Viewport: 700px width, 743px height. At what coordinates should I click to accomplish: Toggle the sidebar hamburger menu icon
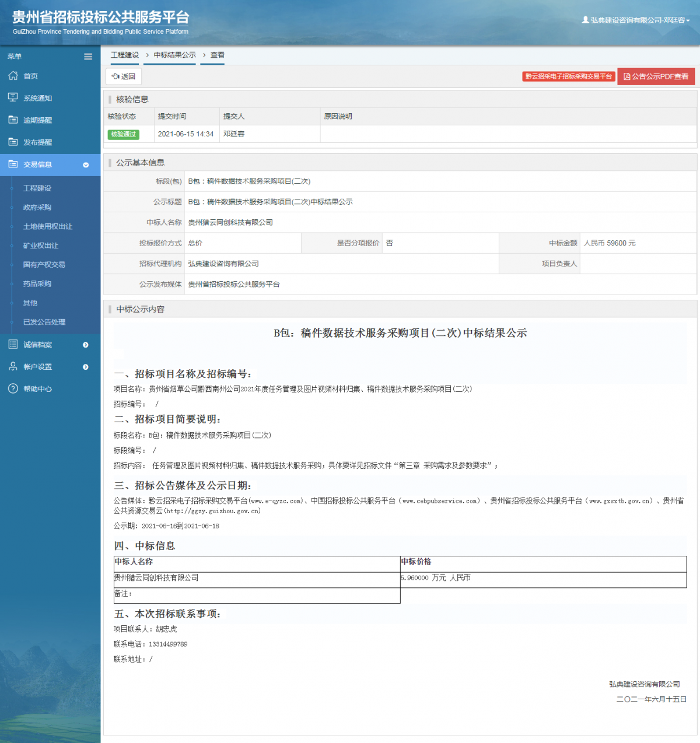coord(88,57)
